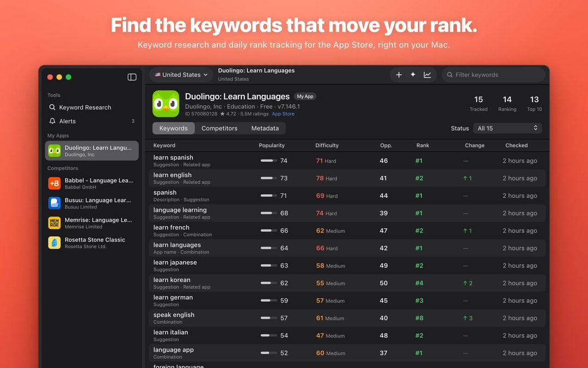
Task: Open Keyword Research in the sidebar
Action: (91, 107)
